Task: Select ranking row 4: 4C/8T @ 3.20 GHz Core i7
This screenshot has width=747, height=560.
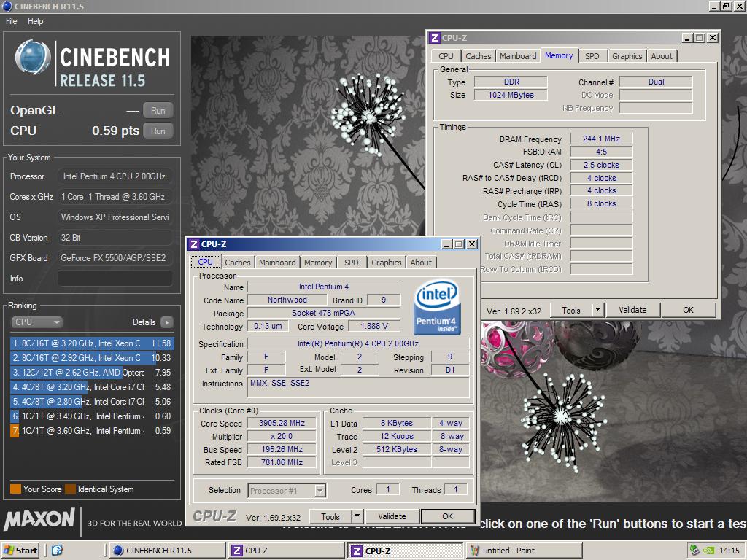Action: click(92, 387)
